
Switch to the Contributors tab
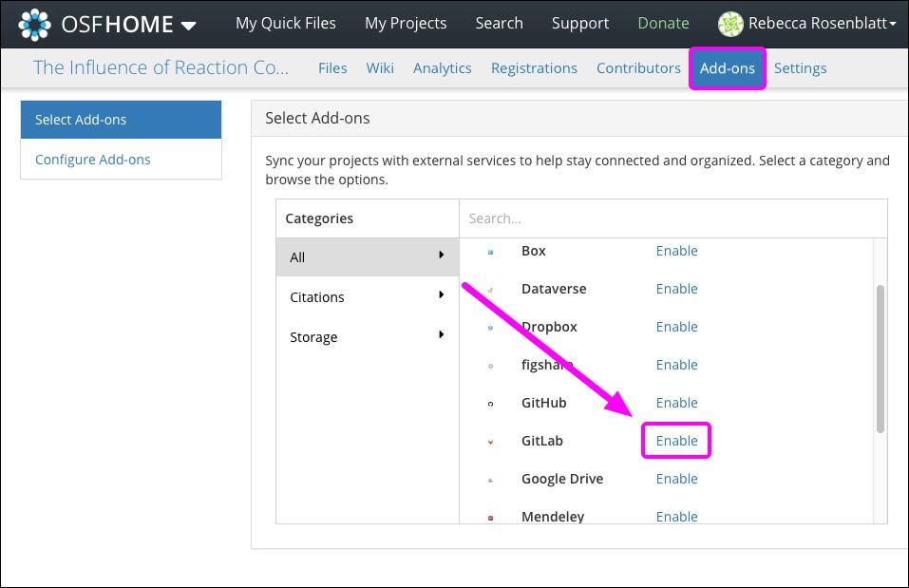[638, 67]
